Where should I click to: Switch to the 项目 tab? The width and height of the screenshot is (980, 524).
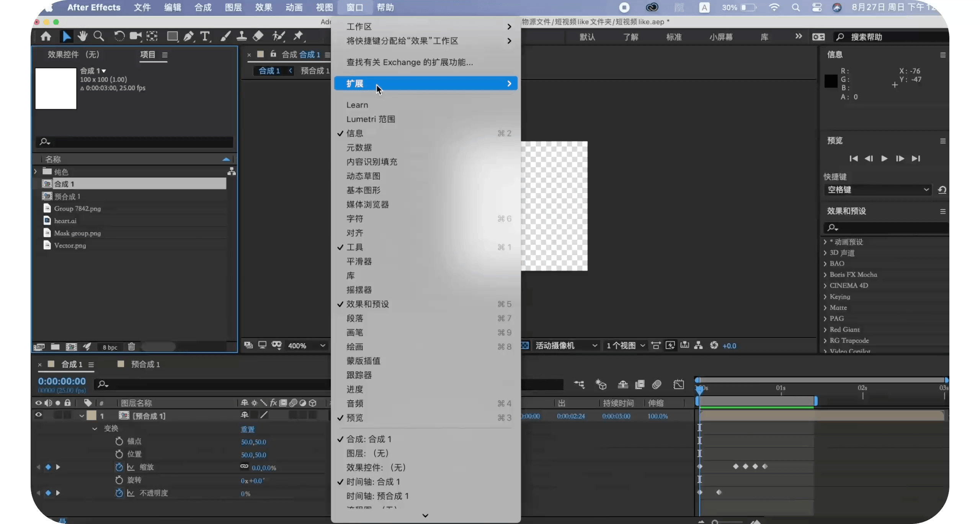(147, 55)
